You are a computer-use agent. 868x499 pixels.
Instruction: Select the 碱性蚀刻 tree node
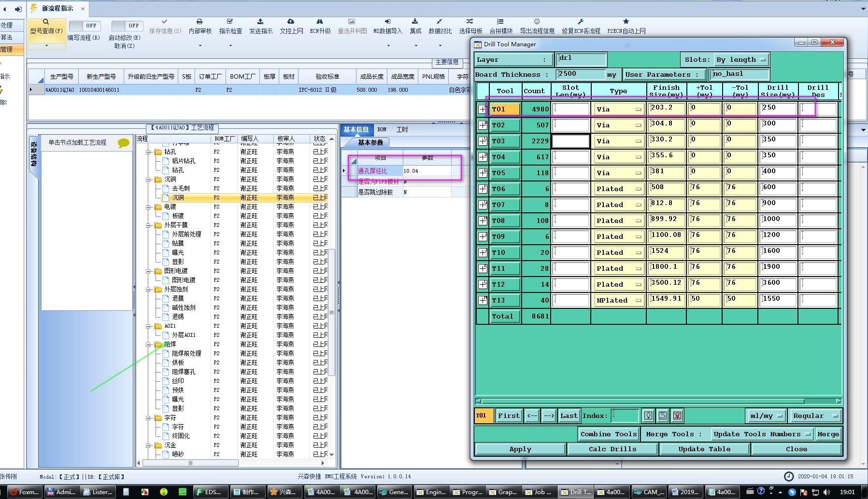(184, 308)
